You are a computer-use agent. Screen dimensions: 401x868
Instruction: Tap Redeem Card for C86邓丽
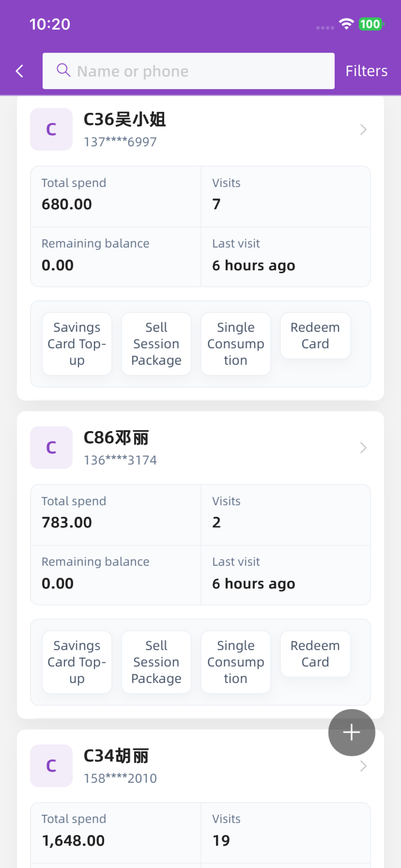[x=315, y=654]
